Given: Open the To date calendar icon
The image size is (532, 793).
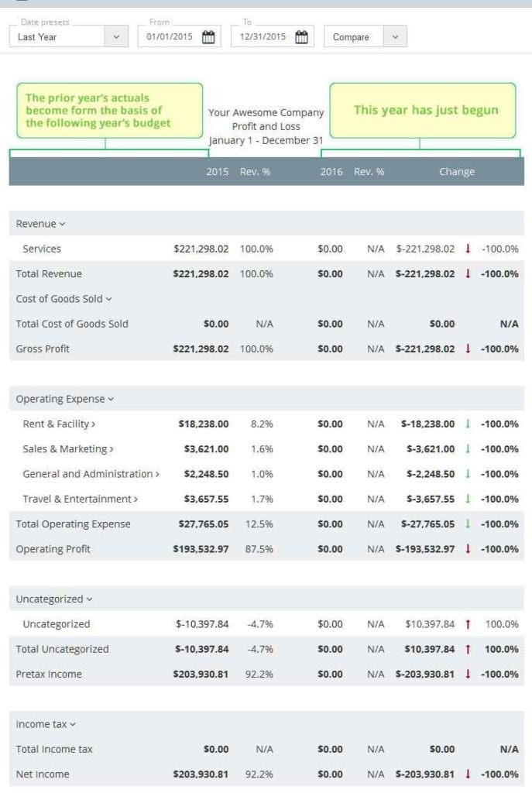Looking at the screenshot, I should 301,37.
